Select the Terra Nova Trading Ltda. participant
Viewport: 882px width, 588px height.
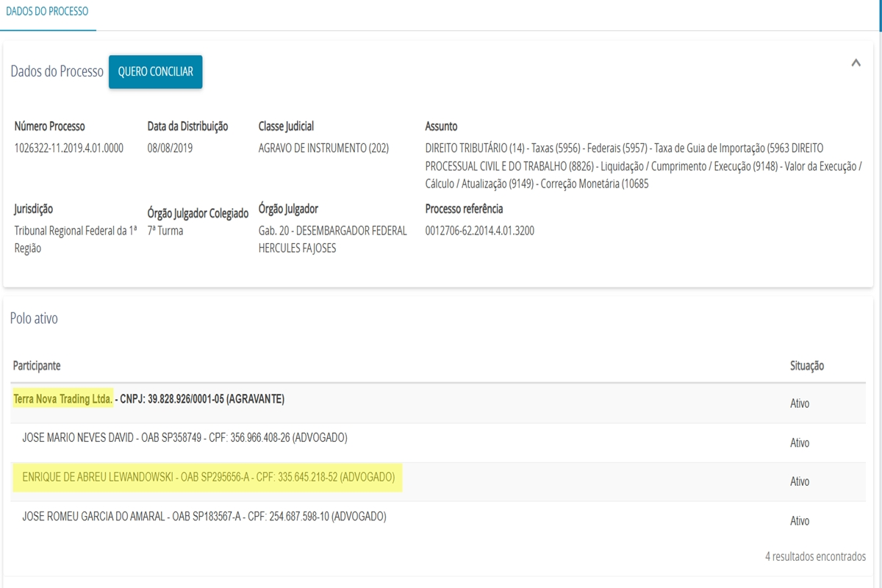tap(63, 399)
